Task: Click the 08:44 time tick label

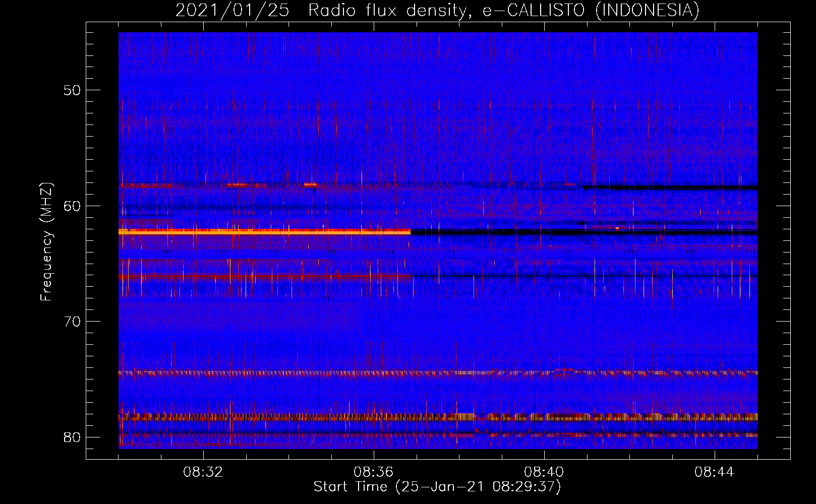Action: point(715,472)
